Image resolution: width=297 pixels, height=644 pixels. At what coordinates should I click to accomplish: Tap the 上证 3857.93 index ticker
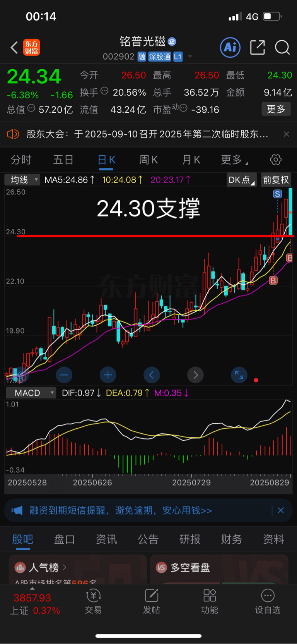[x=34, y=604]
